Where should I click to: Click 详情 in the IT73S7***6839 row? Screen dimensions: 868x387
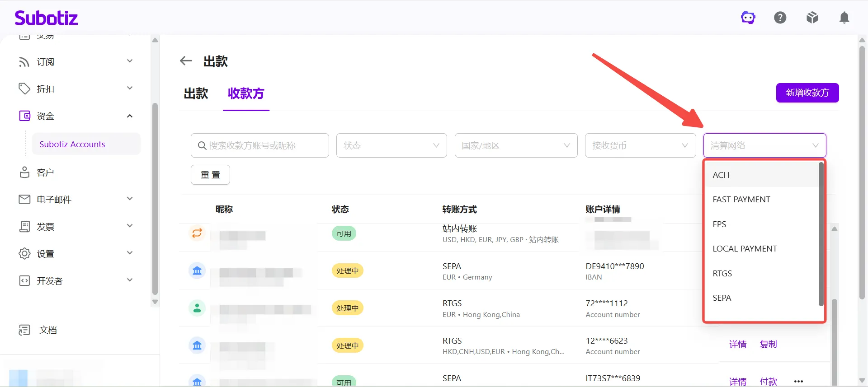pyautogui.click(x=738, y=382)
